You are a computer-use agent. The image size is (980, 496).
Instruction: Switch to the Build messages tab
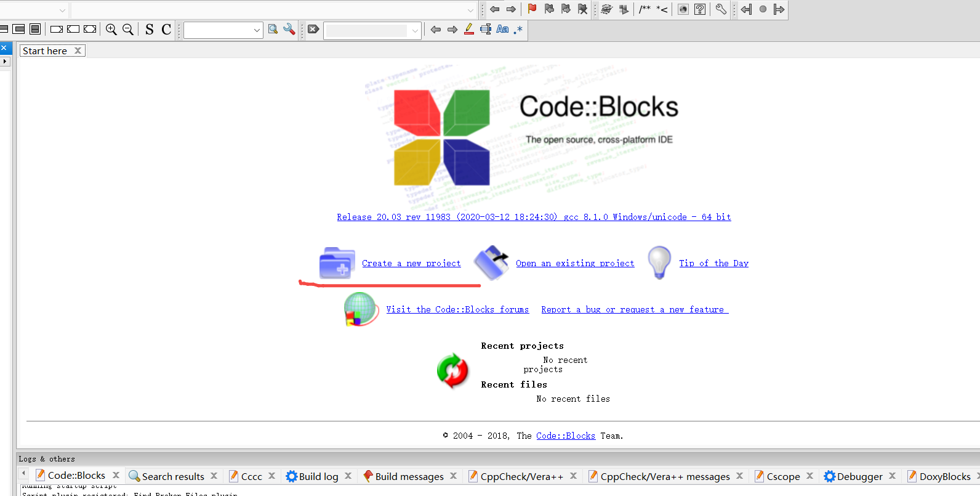[x=409, y=476]
